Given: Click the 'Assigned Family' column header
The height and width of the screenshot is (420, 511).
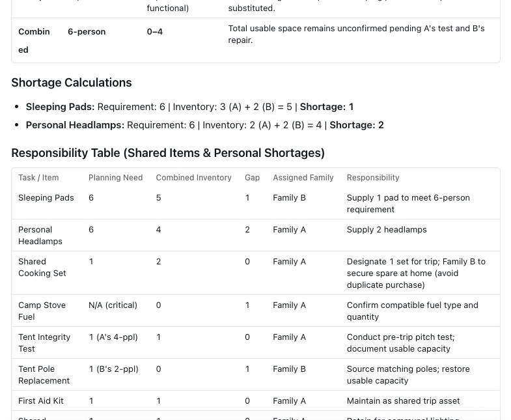Looking at the screenshot, I should click(x=303, y=178).
